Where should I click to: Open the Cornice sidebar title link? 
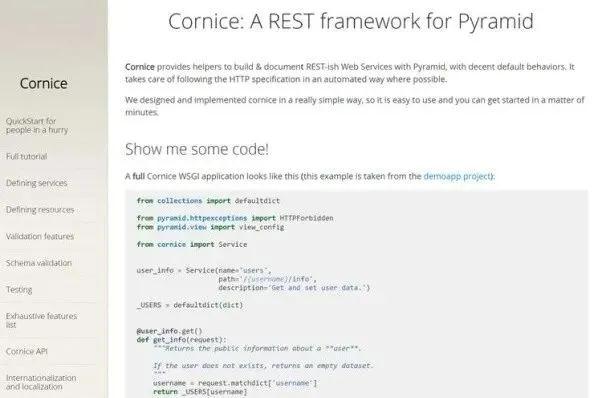44,83
